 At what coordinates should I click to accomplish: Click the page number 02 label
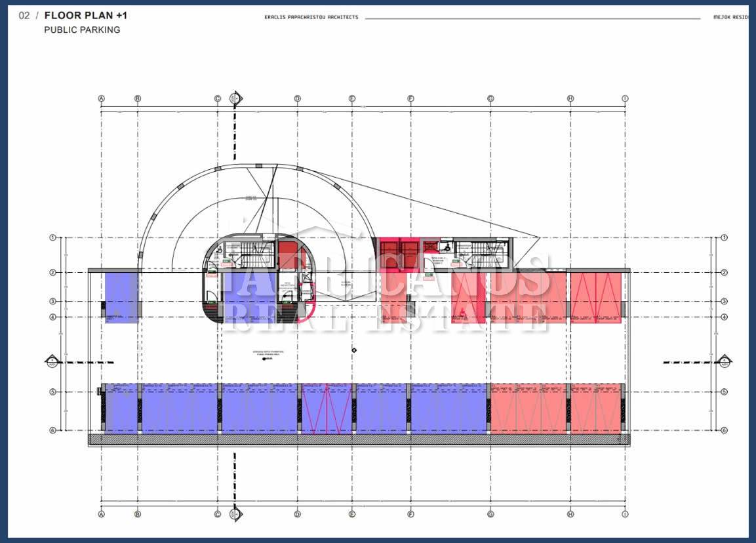(x=24, y=15)
